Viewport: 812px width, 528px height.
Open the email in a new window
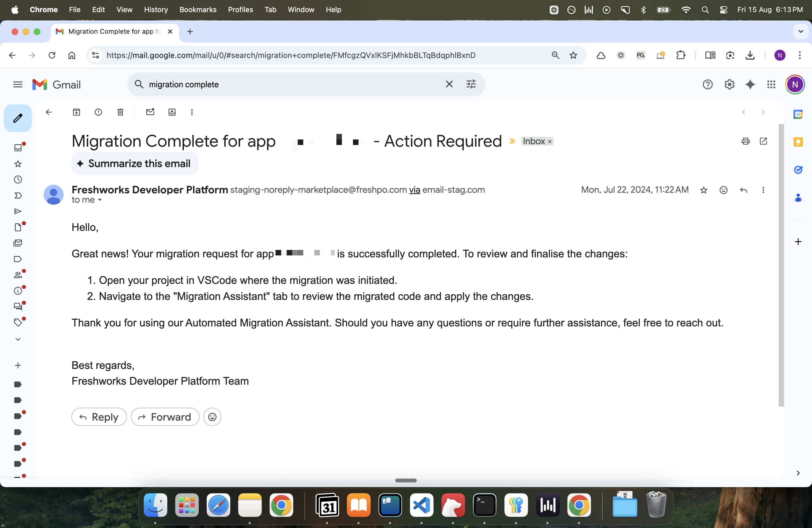click(764, 141)
